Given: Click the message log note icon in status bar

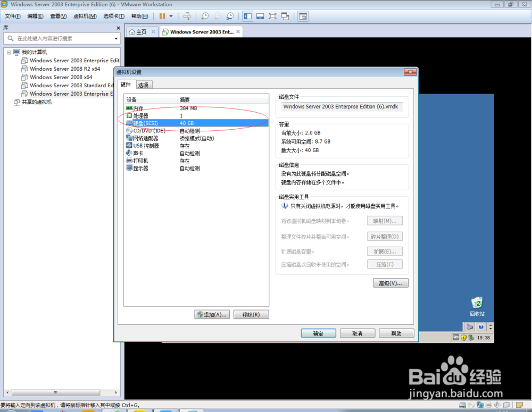Looking at the screenshot, I should coord(519,405).
